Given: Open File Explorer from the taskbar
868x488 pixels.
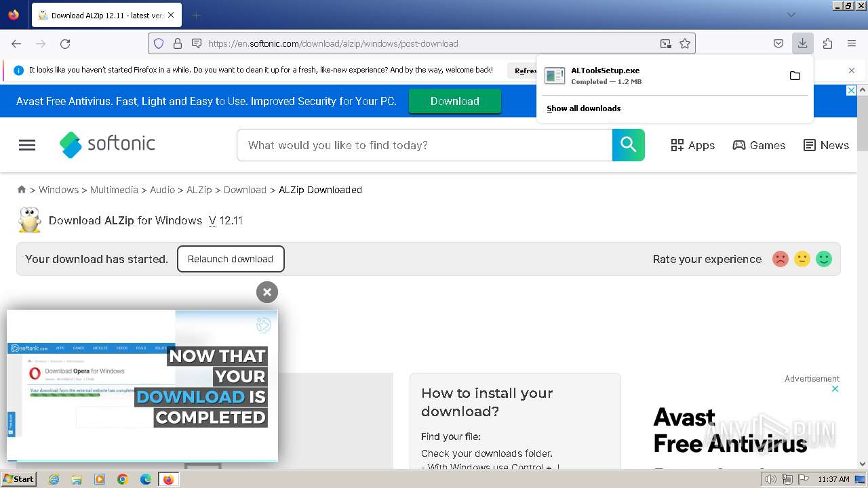Looking at the screenshot, I should (77, 479).
